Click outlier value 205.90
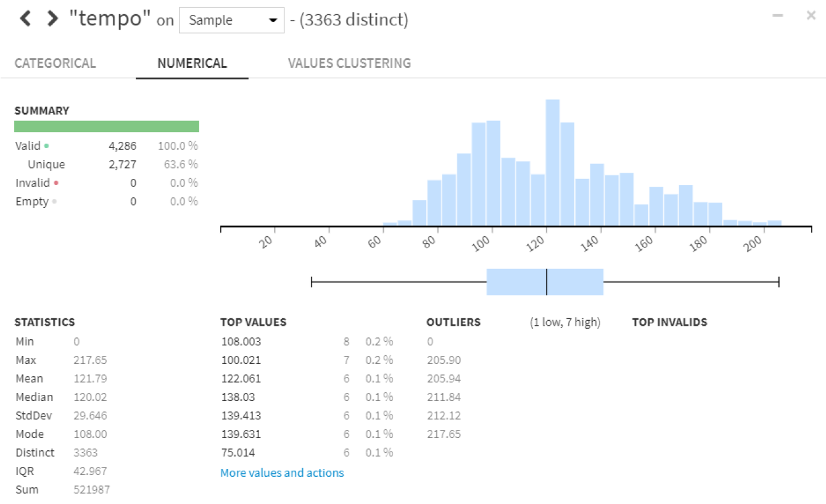This screenshot has height=504, width=826. tap(444, 360)
